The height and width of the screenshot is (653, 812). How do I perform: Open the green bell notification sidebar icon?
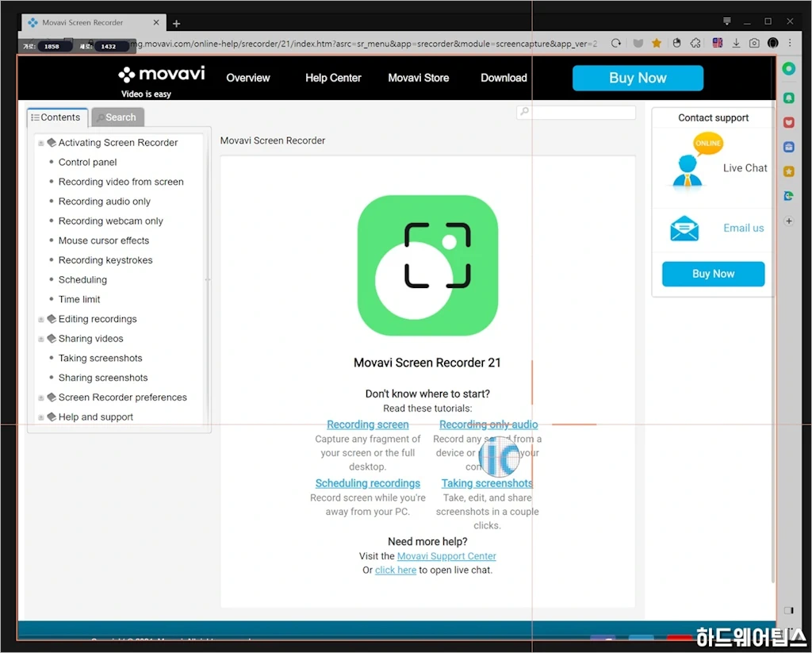tap(789, 98)
